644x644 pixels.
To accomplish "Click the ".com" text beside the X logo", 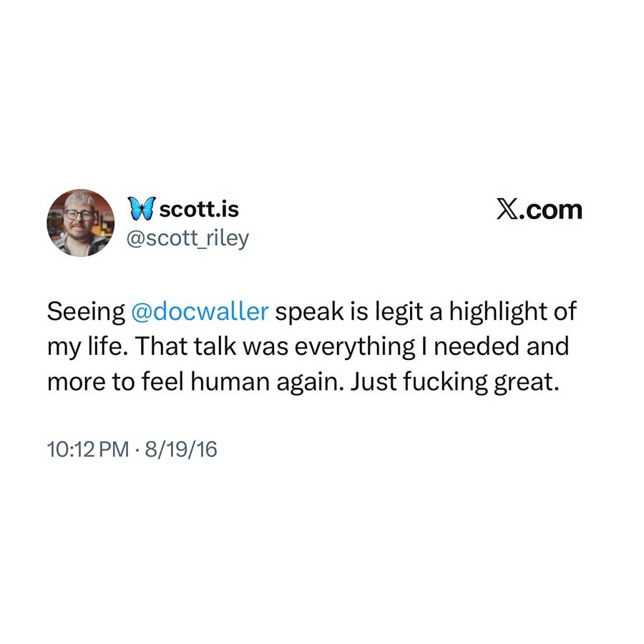I will coord(550,210).
